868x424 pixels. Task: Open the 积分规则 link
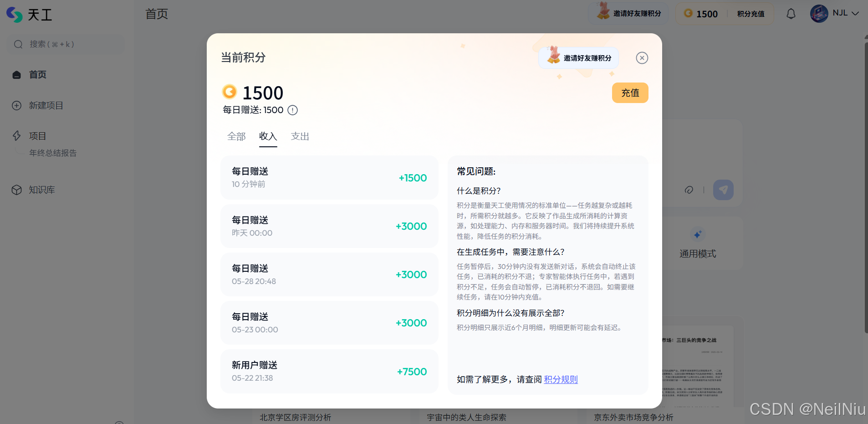[x=561, y=379]
